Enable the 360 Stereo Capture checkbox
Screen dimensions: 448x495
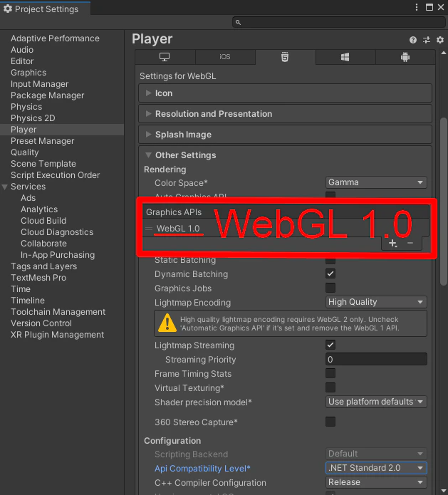click(330, 422)
